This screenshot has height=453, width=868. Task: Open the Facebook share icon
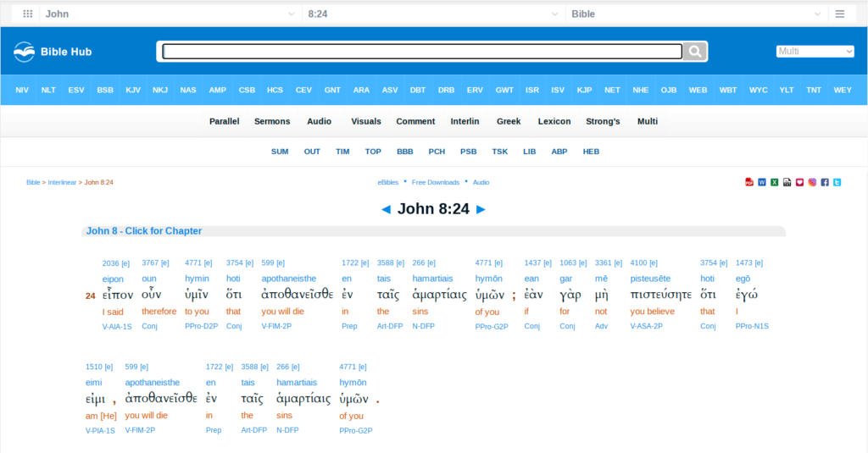pos(825,182)
